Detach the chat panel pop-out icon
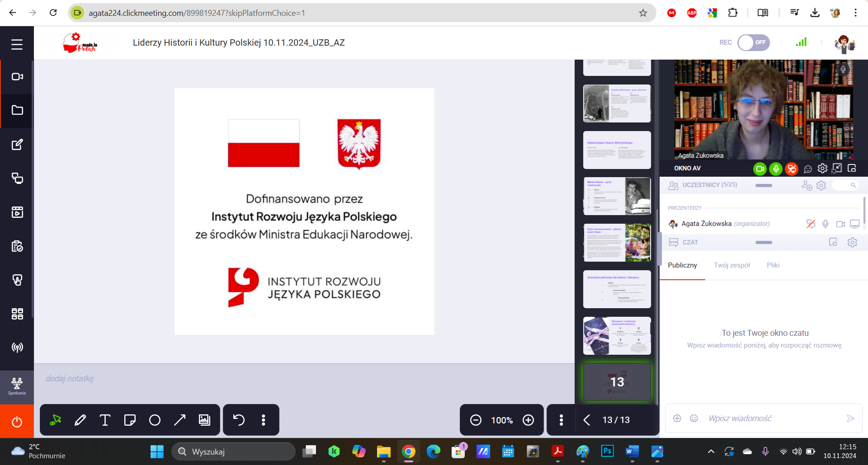Image resolution: width=868 pixels, height=465 pixels. click(x=833, y=242)
